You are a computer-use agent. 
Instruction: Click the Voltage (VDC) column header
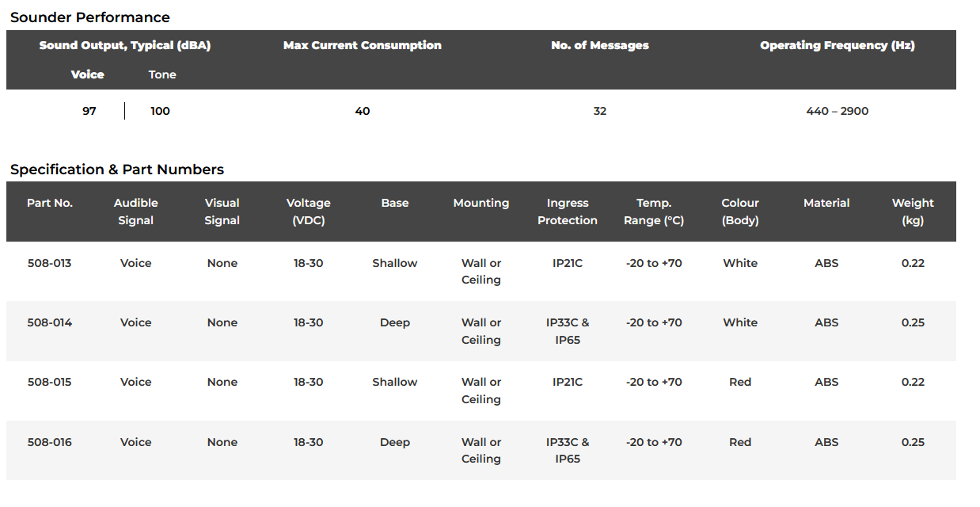(x=309, y=212)
